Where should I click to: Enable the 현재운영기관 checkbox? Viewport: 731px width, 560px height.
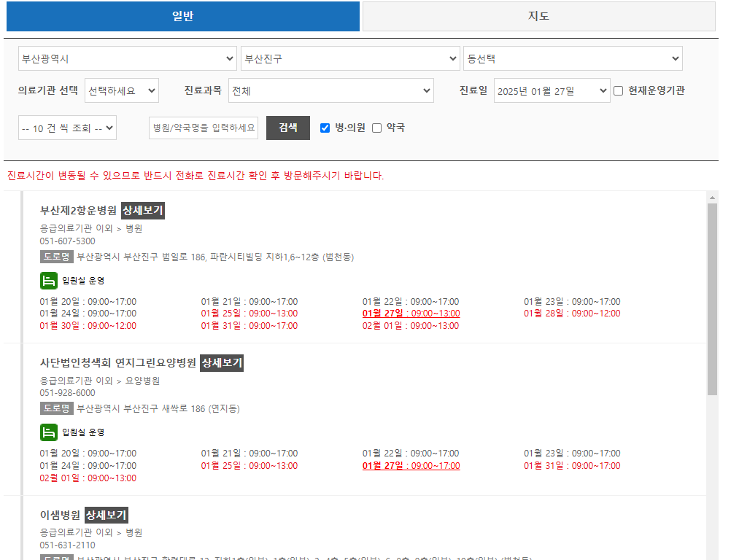[x=618, y=91]
